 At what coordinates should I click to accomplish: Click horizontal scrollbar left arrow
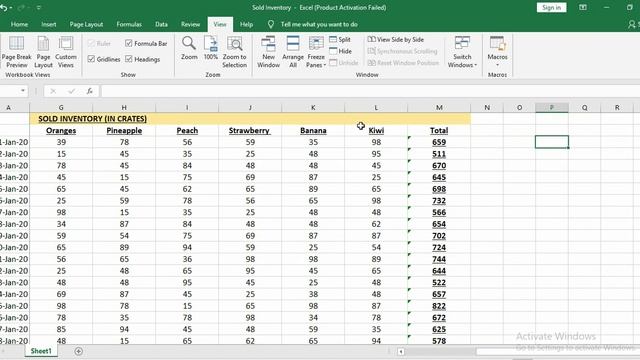(401, 351)
